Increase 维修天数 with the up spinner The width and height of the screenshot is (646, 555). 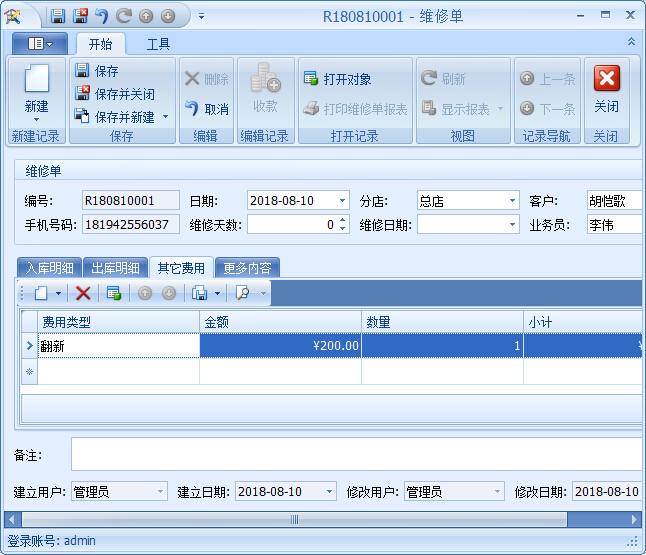(342, 221)
